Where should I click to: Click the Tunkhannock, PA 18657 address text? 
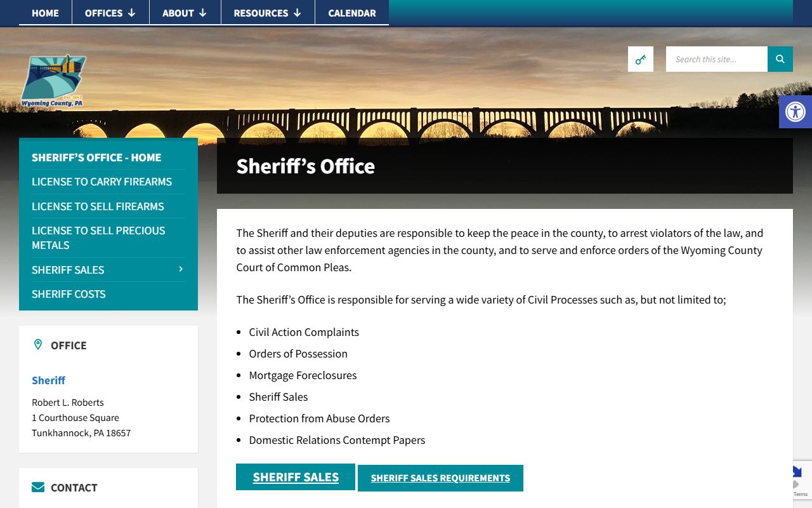pyautogui.click(x=81, y=433)
